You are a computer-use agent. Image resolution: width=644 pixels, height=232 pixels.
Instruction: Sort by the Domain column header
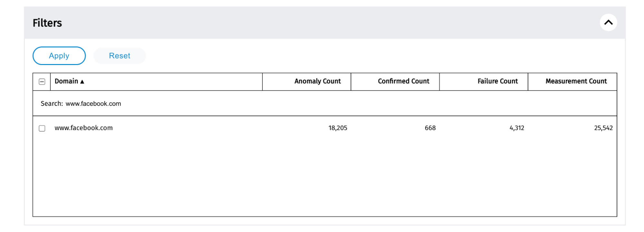[x=66, y=81]
